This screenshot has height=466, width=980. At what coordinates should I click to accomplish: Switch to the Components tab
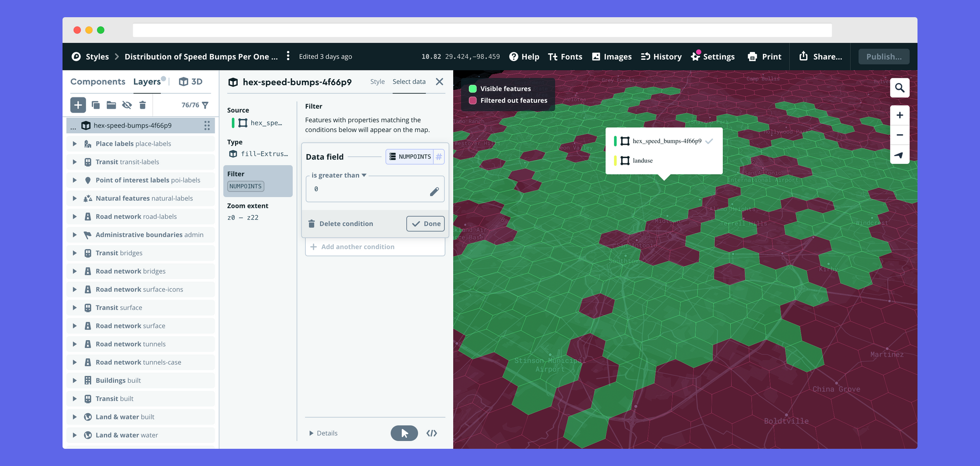98,82
